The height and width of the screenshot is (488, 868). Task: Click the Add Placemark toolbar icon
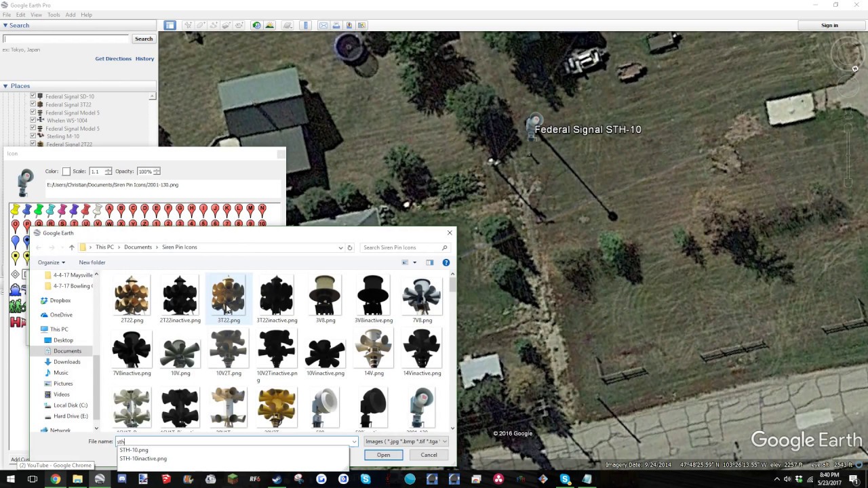188,25
